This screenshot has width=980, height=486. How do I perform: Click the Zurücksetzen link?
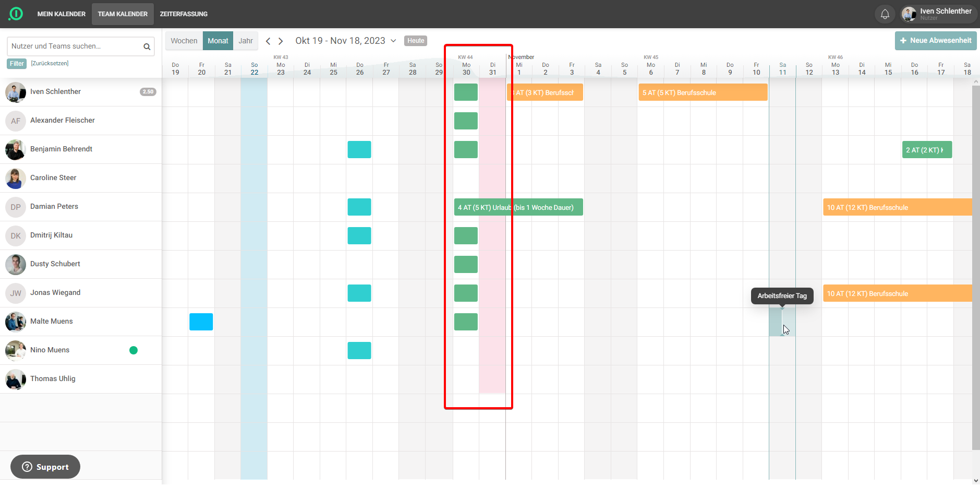tap(50, 64)
